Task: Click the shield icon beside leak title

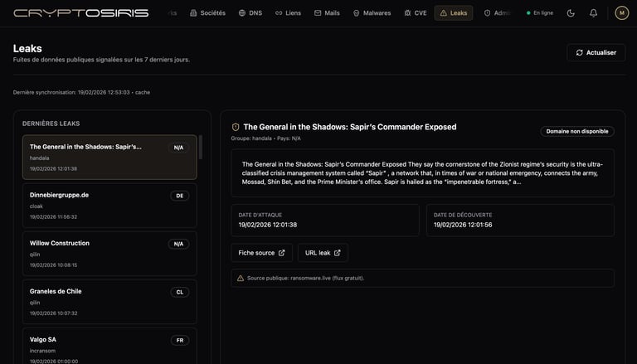Action: click(x=236, y=128)
